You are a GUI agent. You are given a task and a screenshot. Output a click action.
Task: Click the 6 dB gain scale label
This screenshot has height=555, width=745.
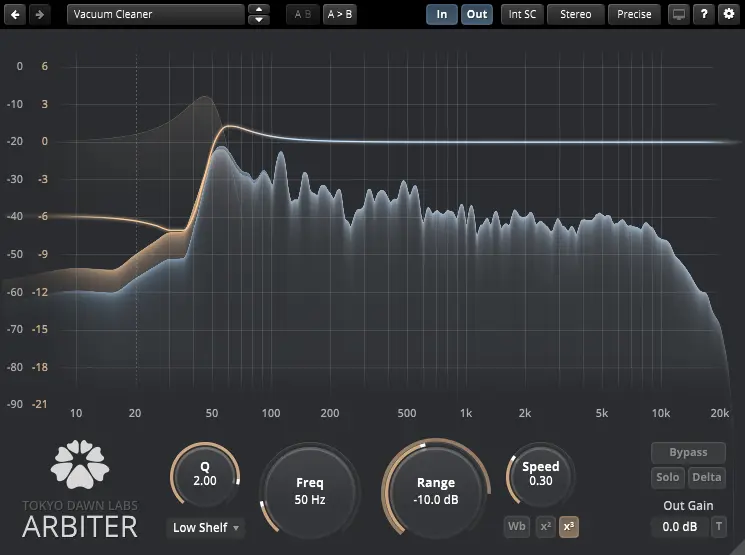[x=45, y=67]
